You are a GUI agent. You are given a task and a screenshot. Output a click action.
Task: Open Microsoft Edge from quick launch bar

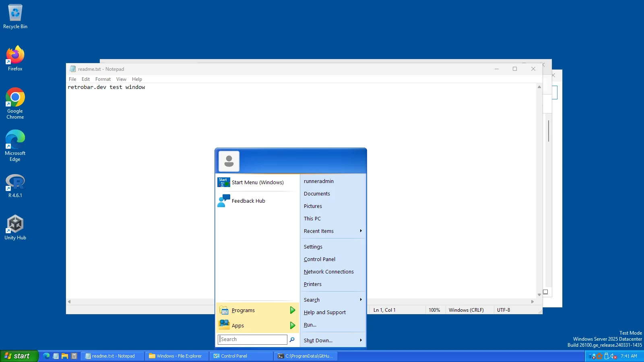(47, 356)
